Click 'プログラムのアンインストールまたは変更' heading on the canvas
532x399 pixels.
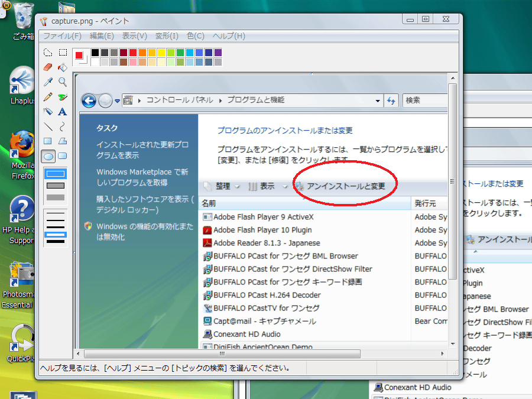coord(285,130)
